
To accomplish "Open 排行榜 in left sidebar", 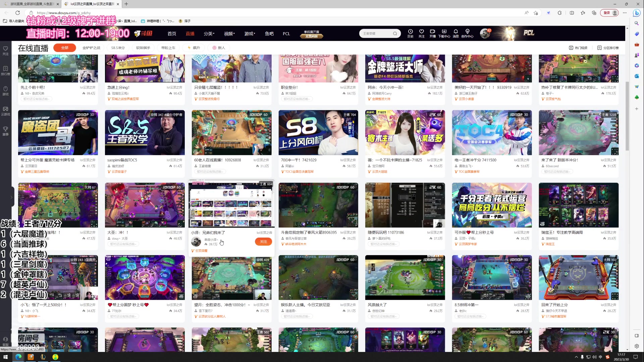I will pyautogui.click(x=5, y=70).
